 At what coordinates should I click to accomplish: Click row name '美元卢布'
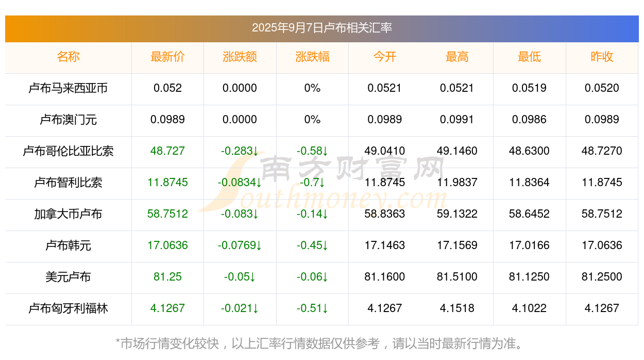[69, 277]
